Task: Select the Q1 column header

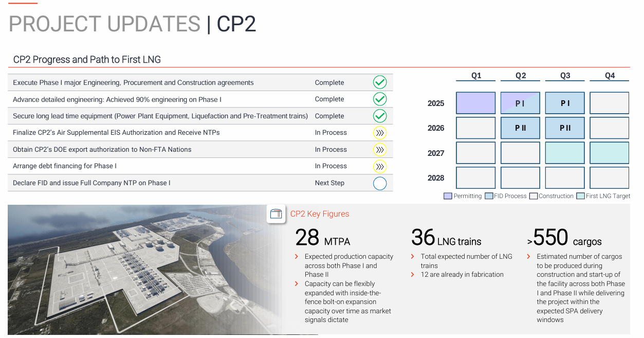Action: tap(476, 76)
